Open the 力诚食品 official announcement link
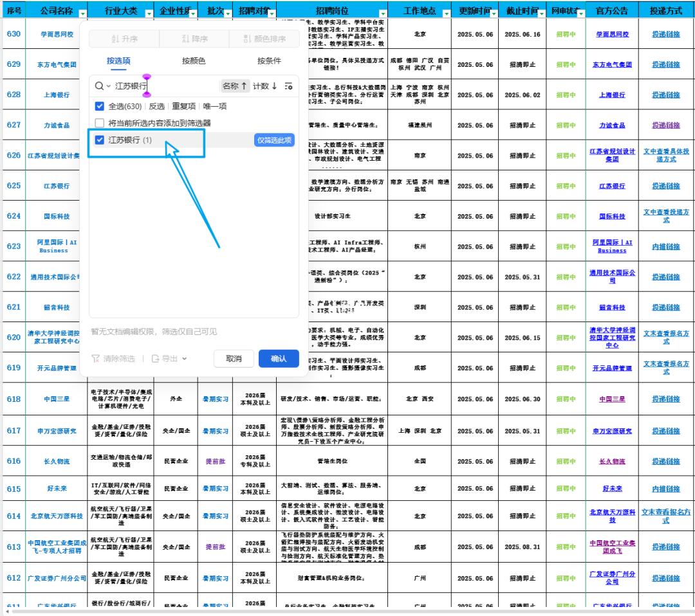This screenshot has width=695, height=616. coord(612,125)
